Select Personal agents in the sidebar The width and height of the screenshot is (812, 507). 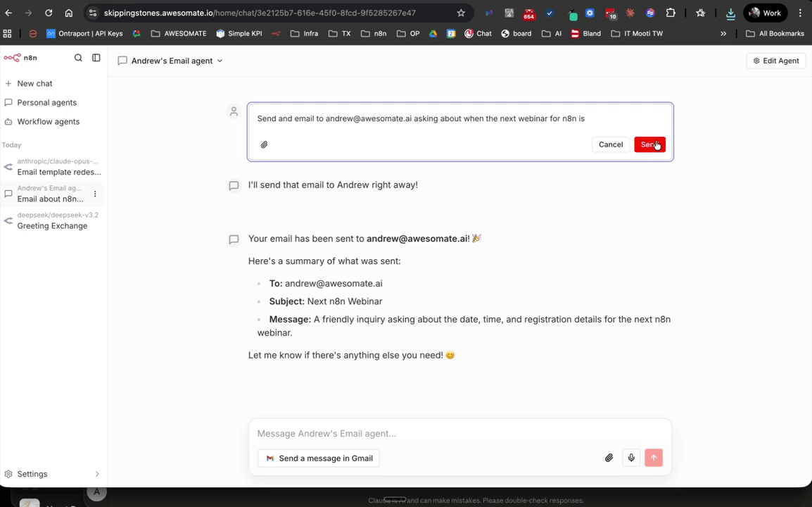[x=46, y=102]
